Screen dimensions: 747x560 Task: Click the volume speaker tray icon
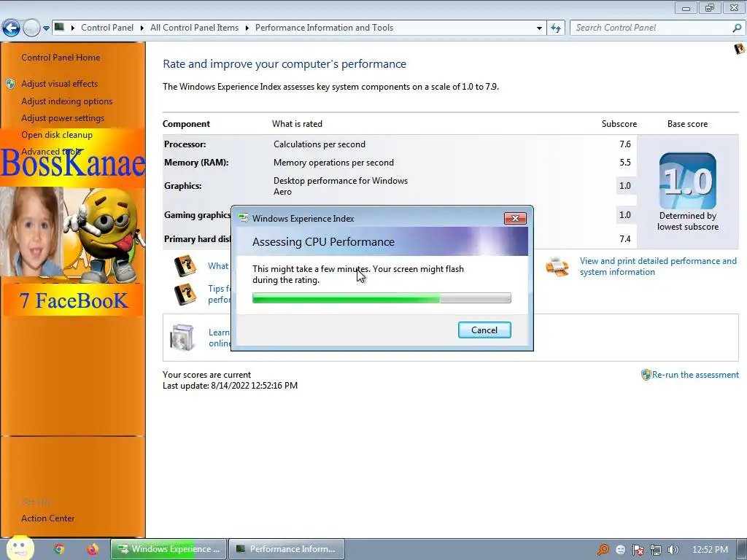673,550
